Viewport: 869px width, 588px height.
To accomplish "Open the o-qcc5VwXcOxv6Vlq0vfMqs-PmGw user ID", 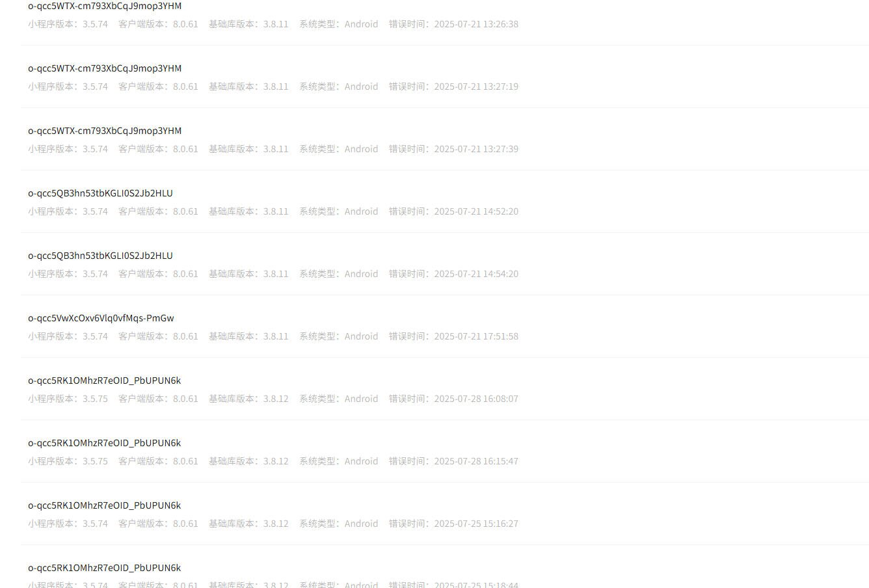I will pos(101,318).
